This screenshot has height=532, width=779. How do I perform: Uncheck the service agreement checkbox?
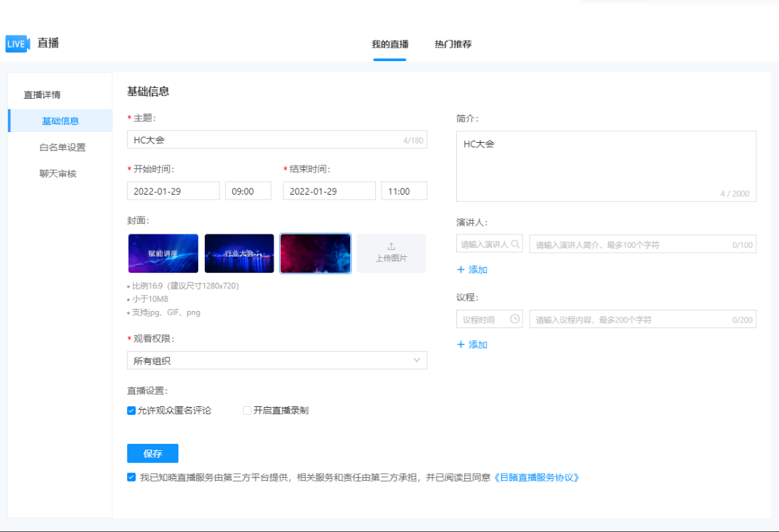(131, 477)
